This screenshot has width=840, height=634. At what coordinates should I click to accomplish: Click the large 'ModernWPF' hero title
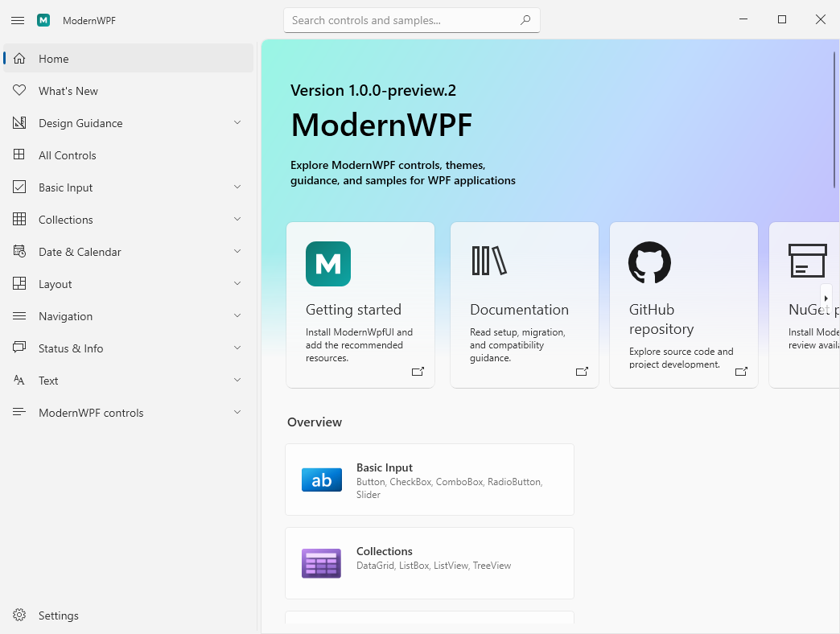[381, 126]
